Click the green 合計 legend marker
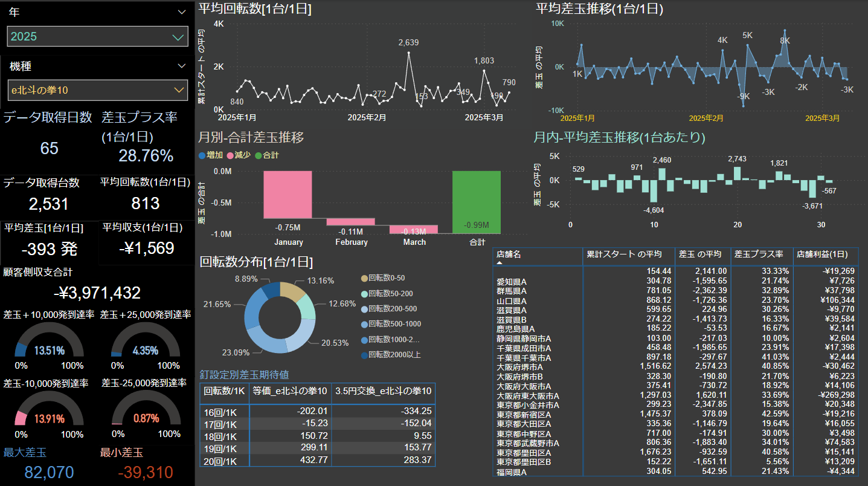The height and width of the screenshot is (486, 868). pos(259,155)
